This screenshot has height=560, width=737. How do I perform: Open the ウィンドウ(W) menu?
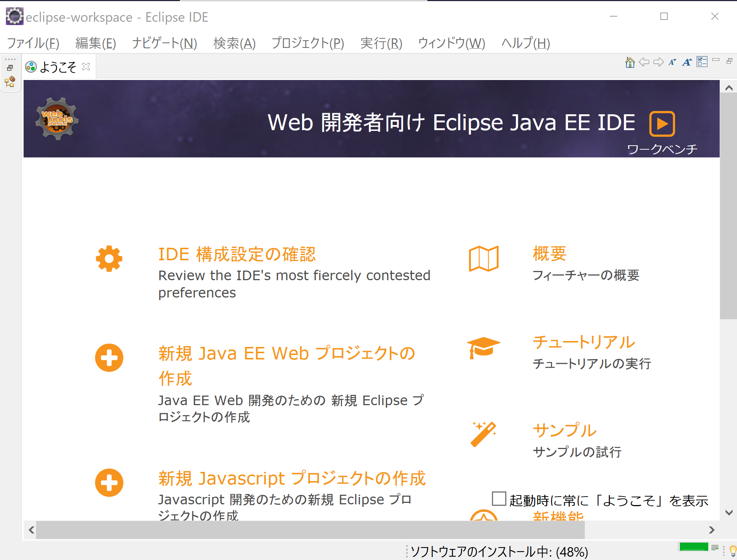coord(451,43)
